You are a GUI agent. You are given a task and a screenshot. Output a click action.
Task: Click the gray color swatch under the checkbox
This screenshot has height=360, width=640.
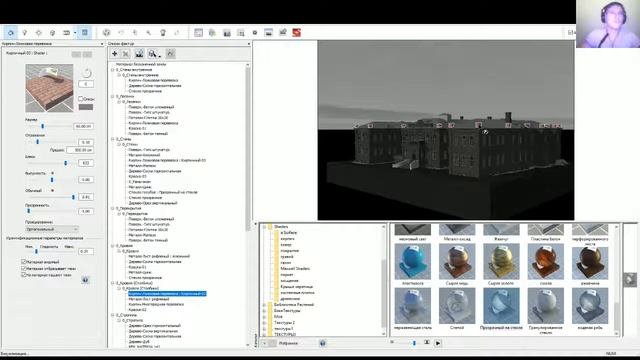pyautogui.click(x=86, y=107)
